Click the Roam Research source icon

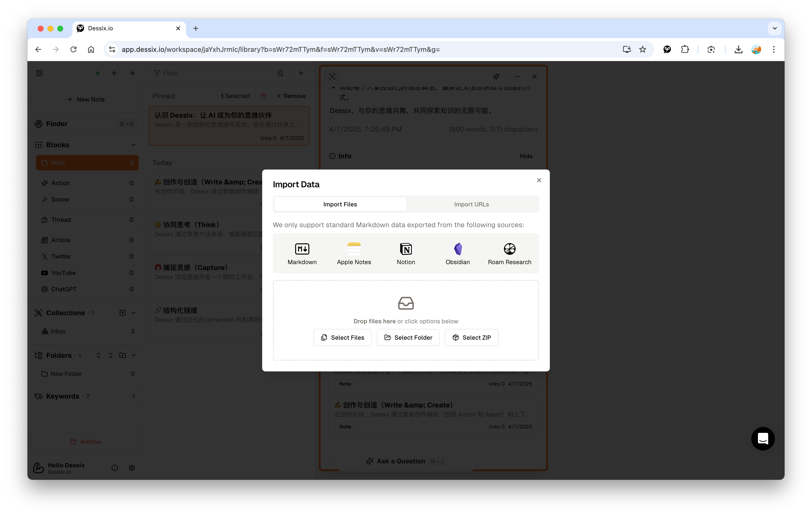tap(509, 249)
